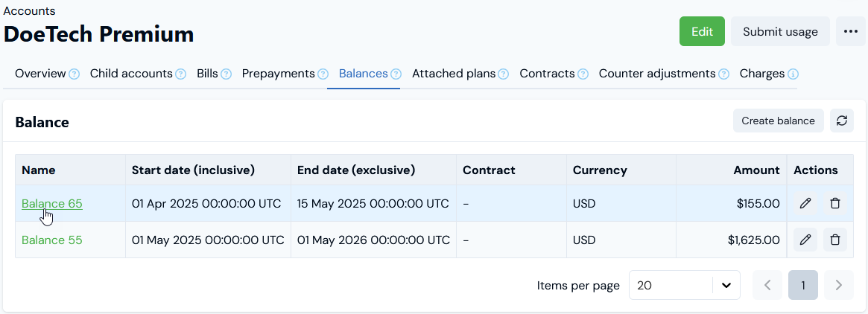Expand the Items per page dropdown

[726, 285]
